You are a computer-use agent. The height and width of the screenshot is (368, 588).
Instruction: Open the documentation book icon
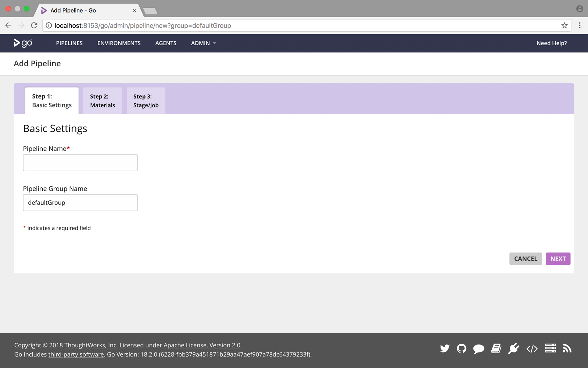496,348
